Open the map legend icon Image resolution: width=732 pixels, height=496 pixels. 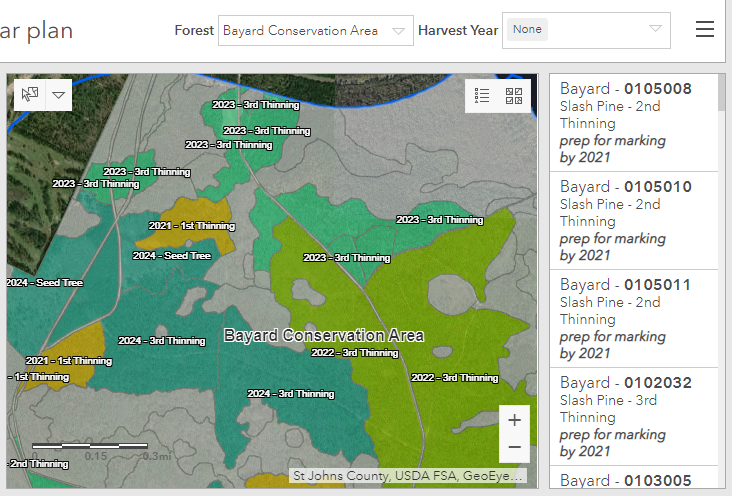tap(481, 96)
